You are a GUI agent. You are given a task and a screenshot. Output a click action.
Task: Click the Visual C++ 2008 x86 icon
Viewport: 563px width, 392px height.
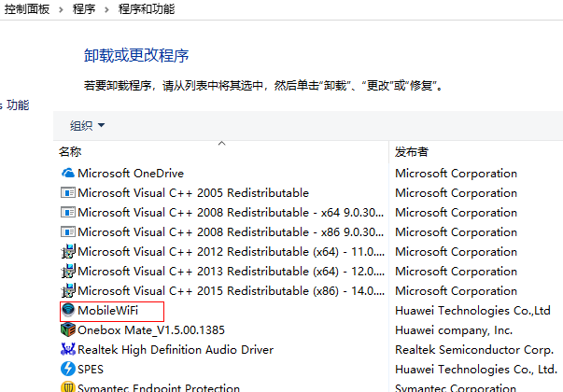[68, 232]
